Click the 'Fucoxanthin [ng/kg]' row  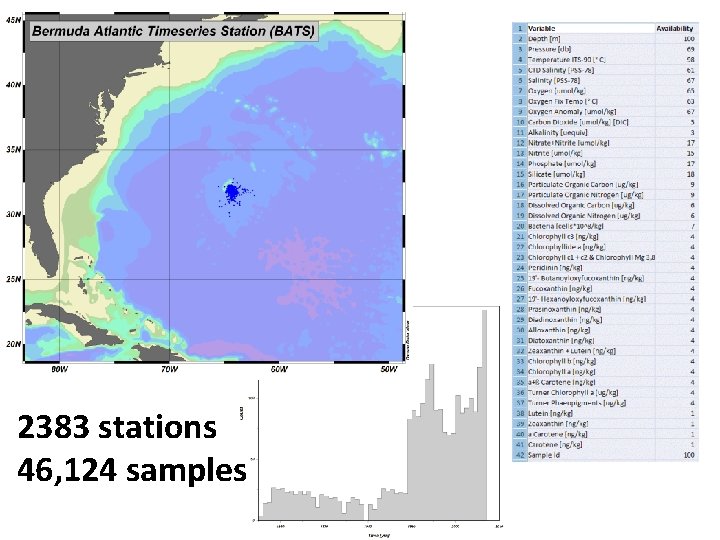tap(605, 289)
